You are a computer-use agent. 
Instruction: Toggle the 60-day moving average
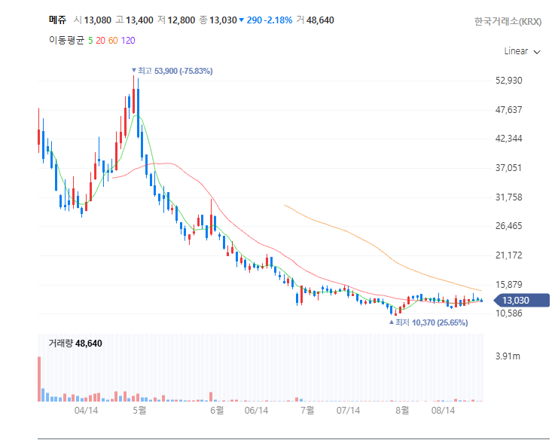(x=113, y=41)
